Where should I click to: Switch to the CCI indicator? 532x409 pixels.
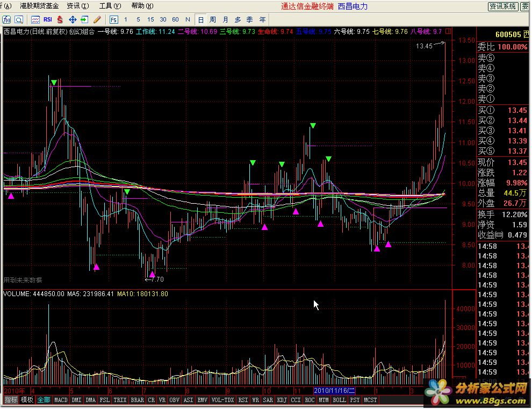pyautogui.click(x=296, y=400)
